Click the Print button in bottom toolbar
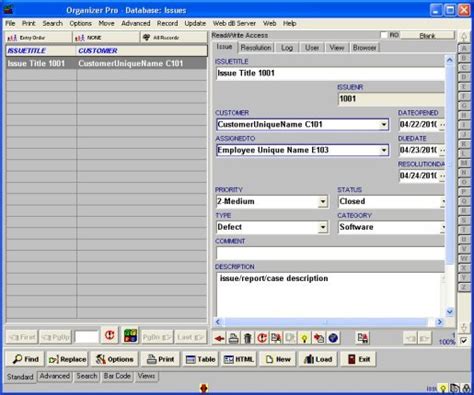This screenshot has height=395, width=474. (160, 359)
